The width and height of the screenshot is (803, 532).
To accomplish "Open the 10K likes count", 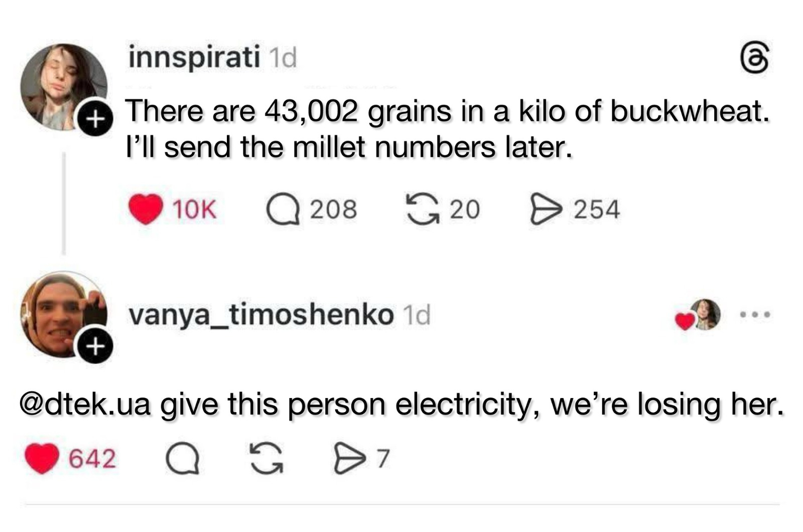I will pyautogui.click(x=194, y=209).
